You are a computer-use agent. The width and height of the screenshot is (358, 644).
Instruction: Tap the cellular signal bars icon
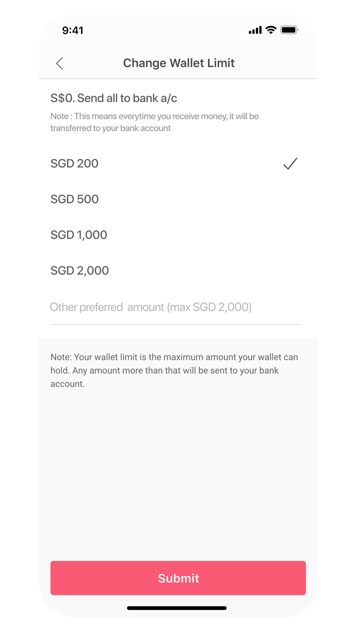click(x=255, y=30)
